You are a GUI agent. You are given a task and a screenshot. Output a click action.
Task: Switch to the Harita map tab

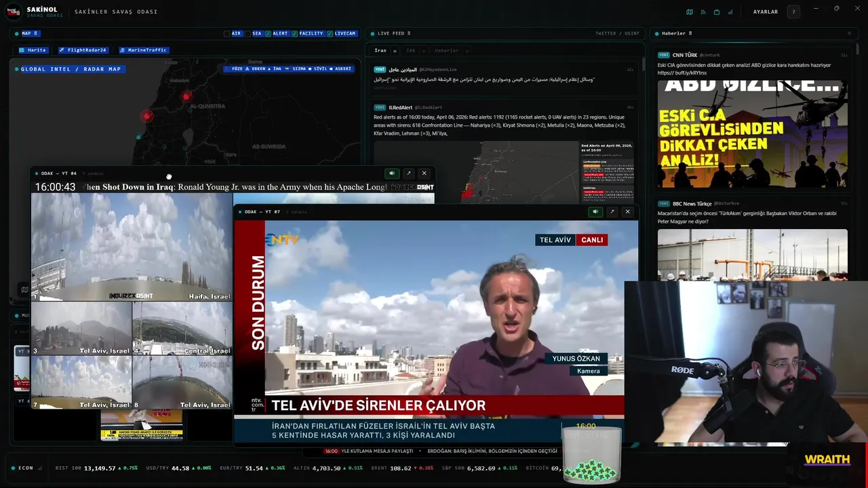pyautogui.click(x=33, y=50)
